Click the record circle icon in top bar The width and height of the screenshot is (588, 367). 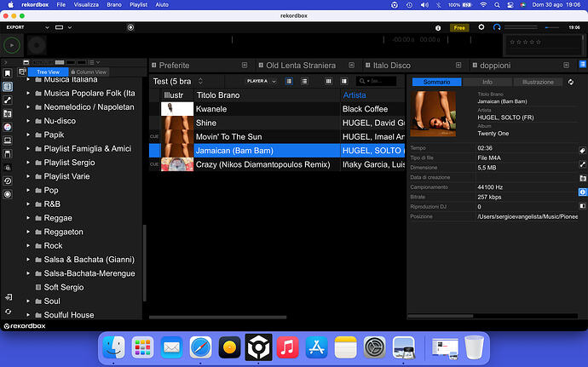pos(130,27)
